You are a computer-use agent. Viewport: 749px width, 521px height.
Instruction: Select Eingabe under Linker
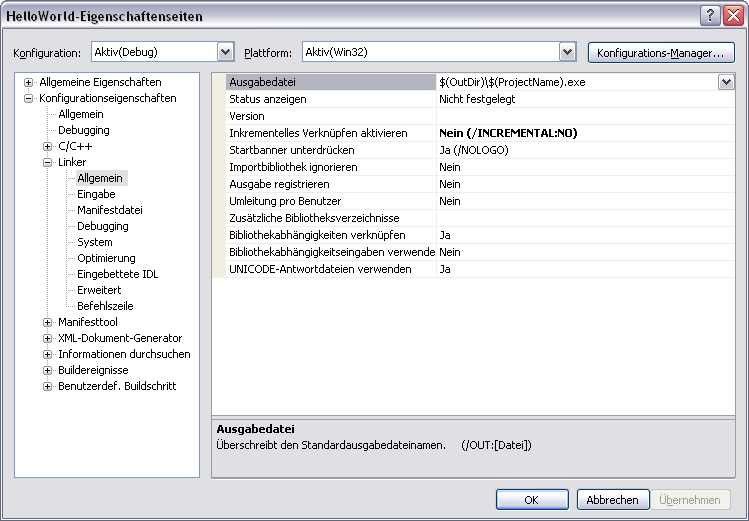tap(96, 194)
